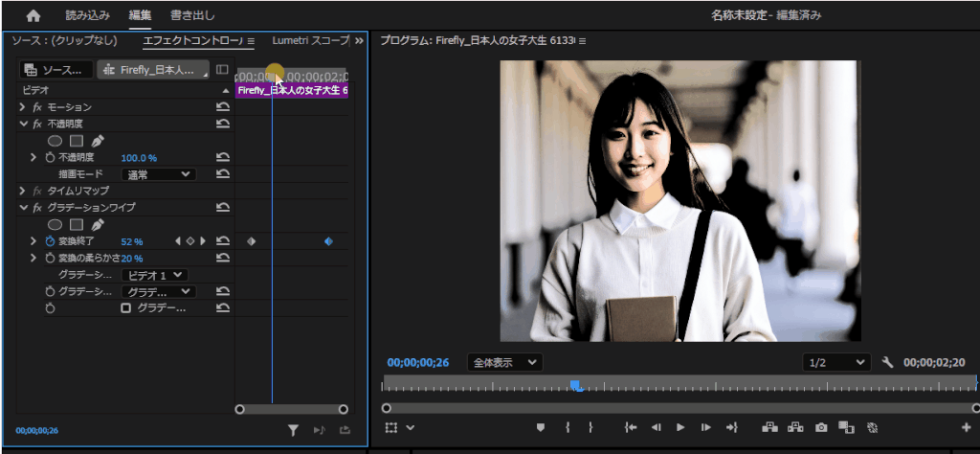Open the button editor plus icon

pyautogui.click(x=967, y=428)
